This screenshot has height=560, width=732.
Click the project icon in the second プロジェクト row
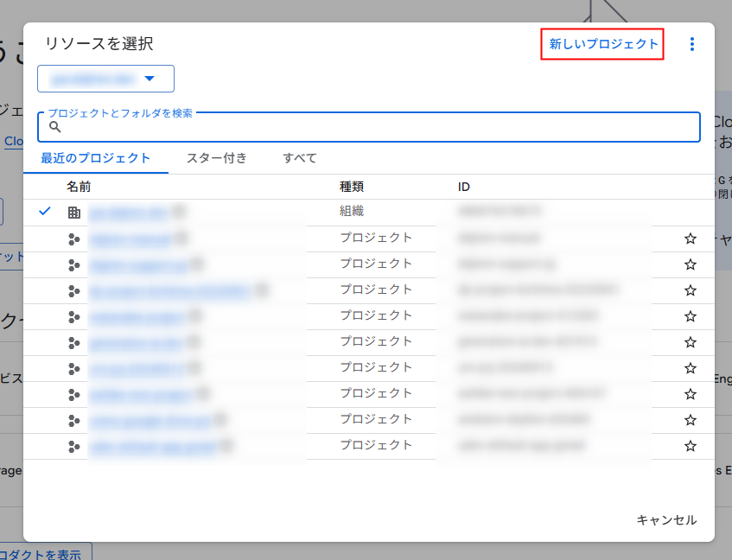(x=73, y=264)
